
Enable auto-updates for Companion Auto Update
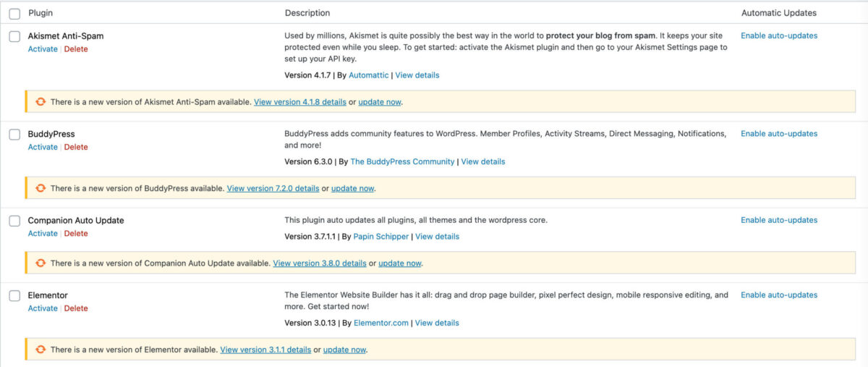tap(779, 220)
